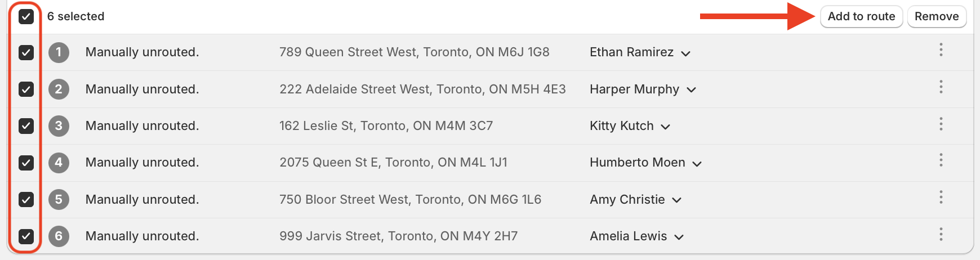Open three-dot menu for 162 Leslie St row
The image size is (980, 260).
[x=941, y=124]
